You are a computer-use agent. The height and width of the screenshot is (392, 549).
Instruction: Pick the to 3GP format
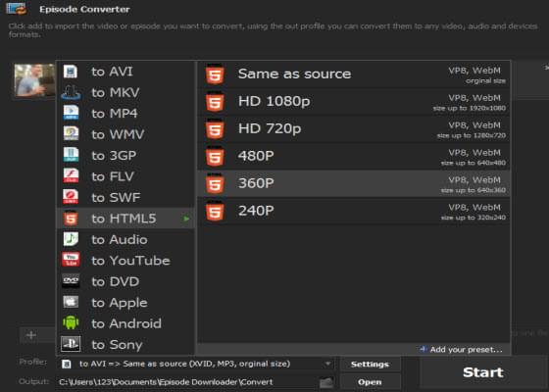pos(125,156)
